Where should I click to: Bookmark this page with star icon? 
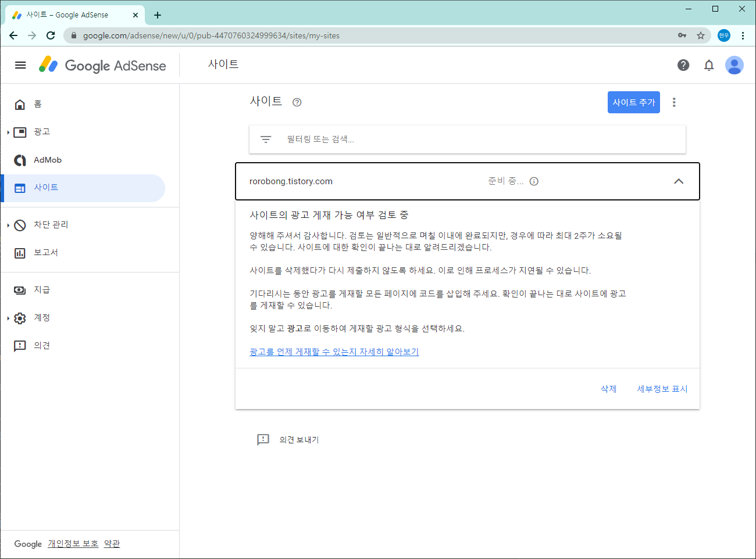tap(701, 35)
